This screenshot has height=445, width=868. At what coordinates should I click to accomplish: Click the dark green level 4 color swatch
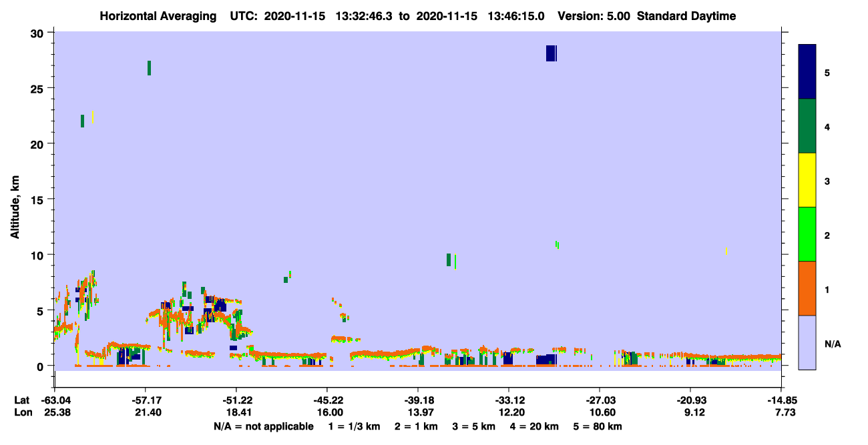click(807, 126)
